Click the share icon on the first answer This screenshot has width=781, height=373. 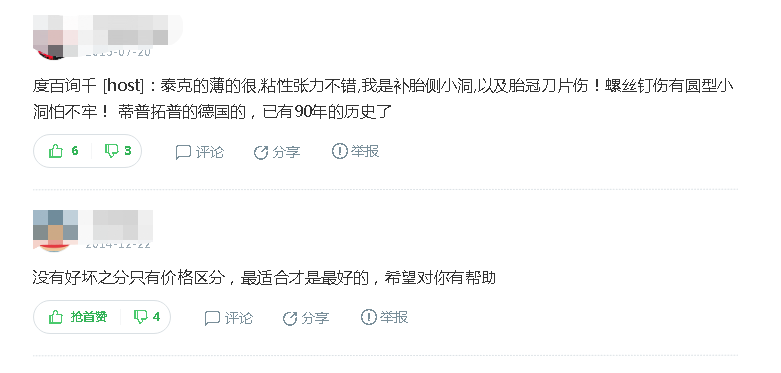(x=261, y=152)
